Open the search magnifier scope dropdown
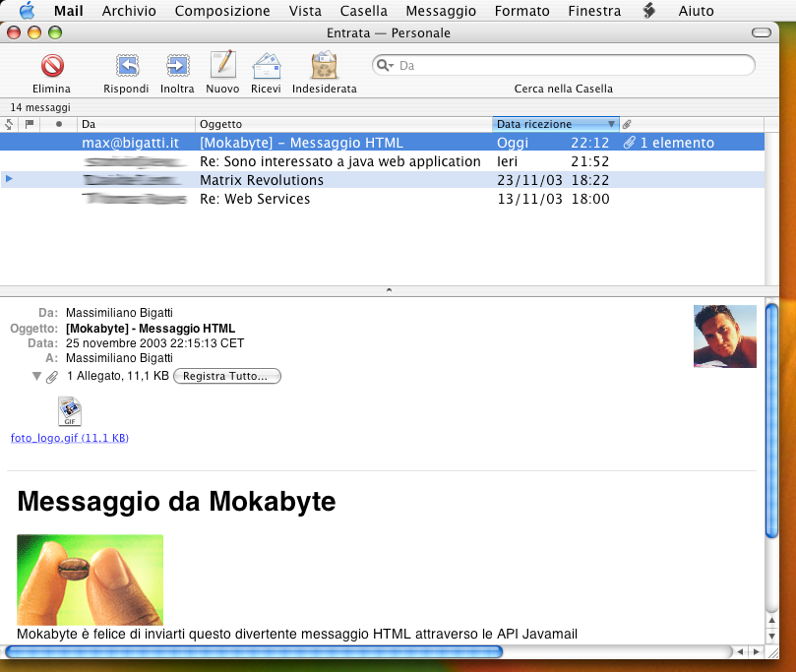The height and width of the screenshot is (672, 796). point(386,66)
